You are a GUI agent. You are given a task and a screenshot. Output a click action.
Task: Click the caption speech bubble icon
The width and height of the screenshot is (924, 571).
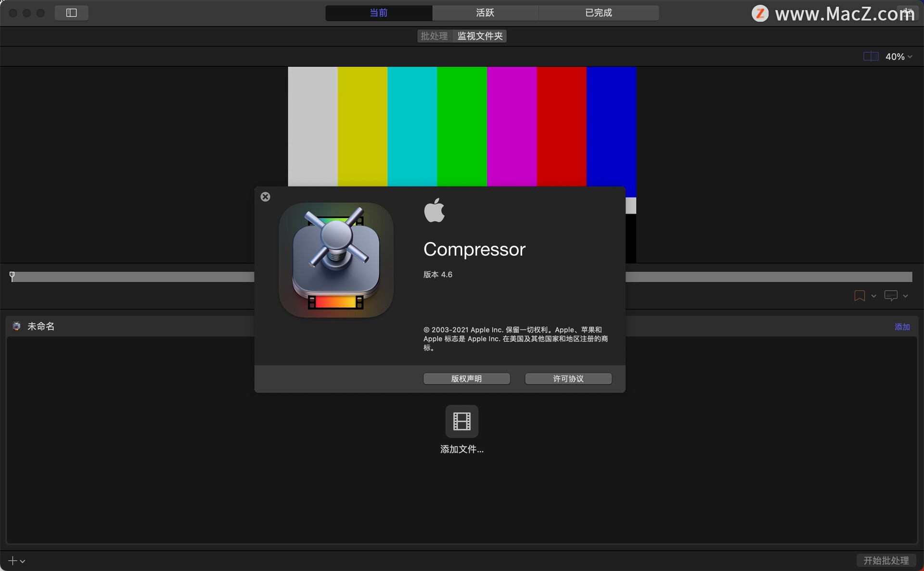890,296
